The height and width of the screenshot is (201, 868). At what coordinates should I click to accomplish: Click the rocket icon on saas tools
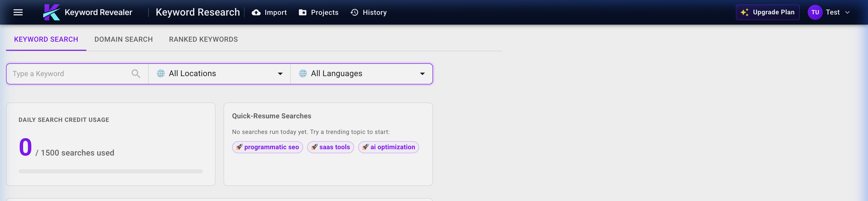click(x=314, y=147)
